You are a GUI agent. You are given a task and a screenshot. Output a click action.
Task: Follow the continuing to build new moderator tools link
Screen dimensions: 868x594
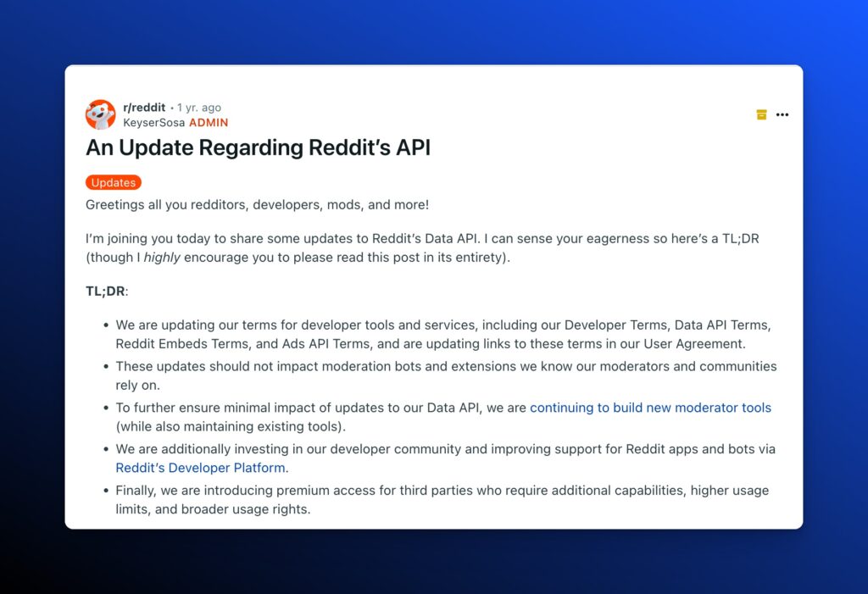[650, 408]
